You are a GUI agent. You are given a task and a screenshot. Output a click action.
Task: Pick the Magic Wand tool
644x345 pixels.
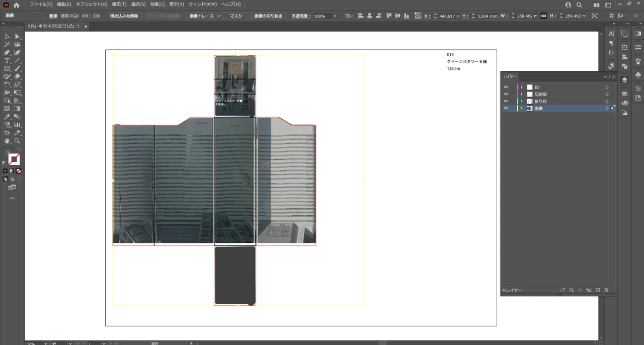coord(7,44)
